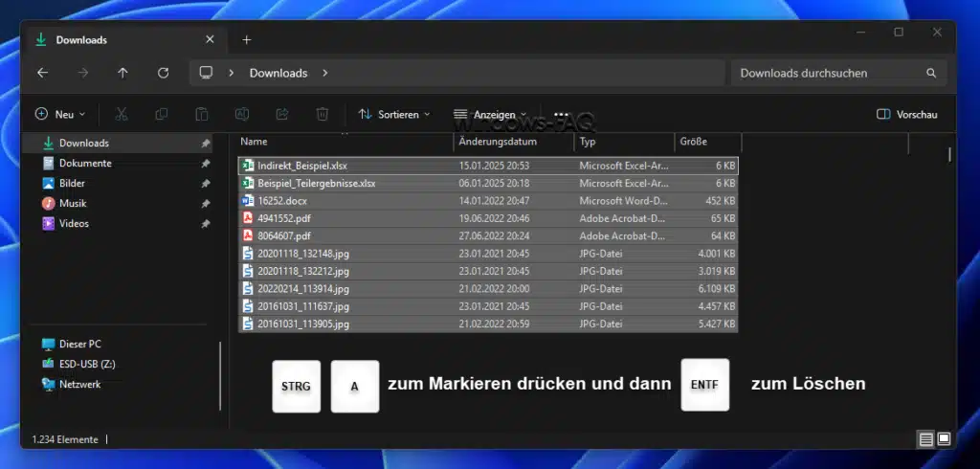980x469 pixels.
Task: Select file Indirekt_Beispiel.xlsx
Action: (488, 166)
